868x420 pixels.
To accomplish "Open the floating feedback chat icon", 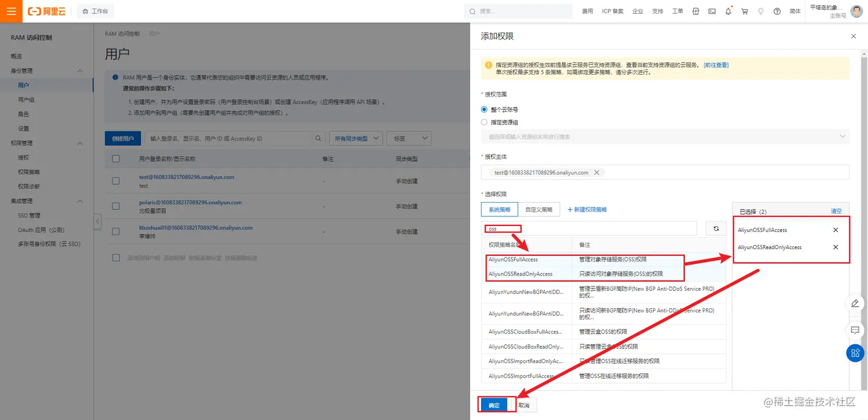I will [x=855, y=330].
